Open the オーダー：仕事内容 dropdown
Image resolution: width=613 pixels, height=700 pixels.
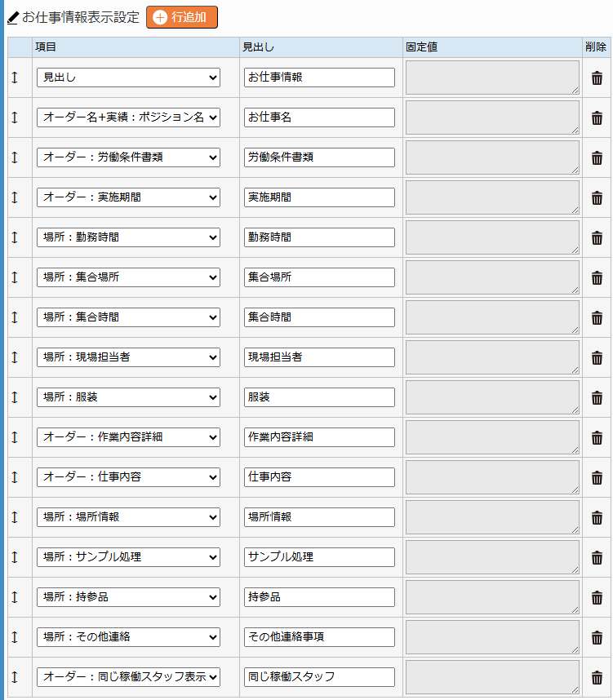(128, 477)
